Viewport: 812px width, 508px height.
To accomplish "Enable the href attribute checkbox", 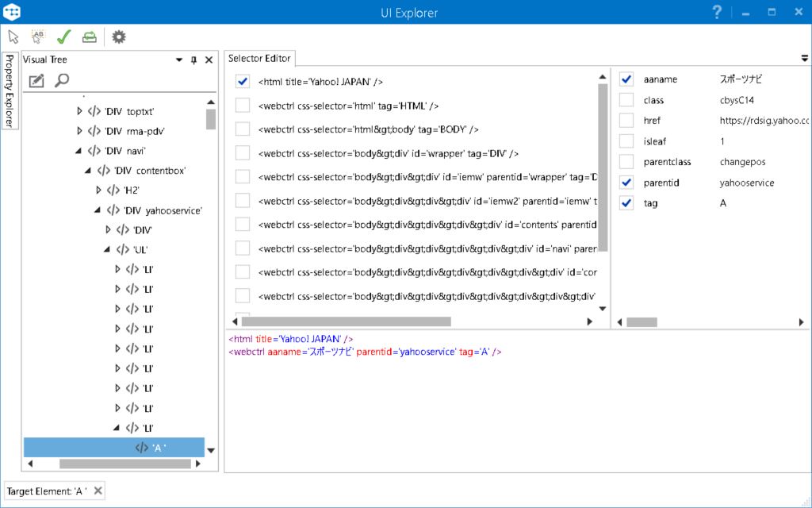I will [x=626, y=121].
